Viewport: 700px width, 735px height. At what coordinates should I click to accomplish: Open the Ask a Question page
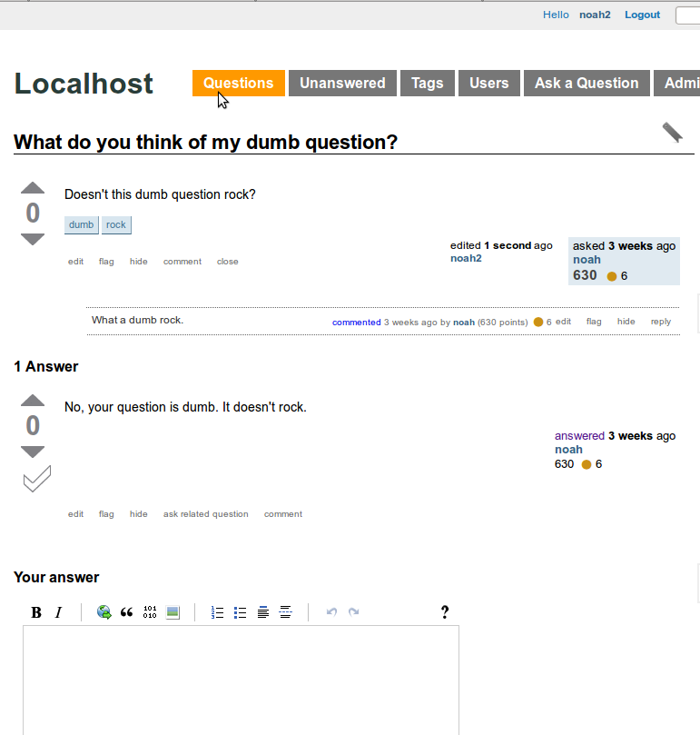point(587,83)
